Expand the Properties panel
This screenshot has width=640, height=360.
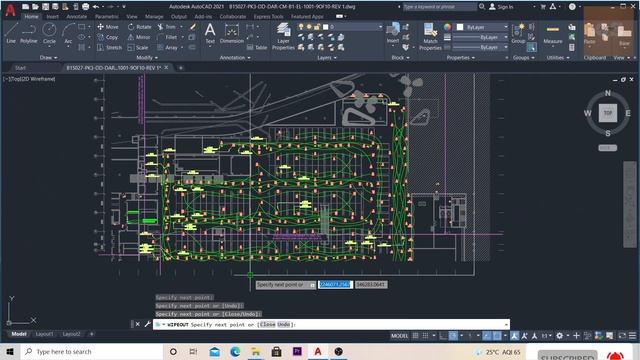click(x=460, y=58)
